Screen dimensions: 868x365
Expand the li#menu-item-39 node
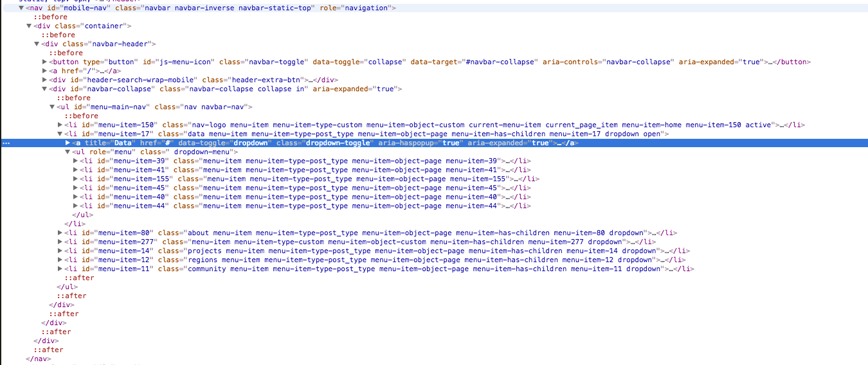(75, 161)
